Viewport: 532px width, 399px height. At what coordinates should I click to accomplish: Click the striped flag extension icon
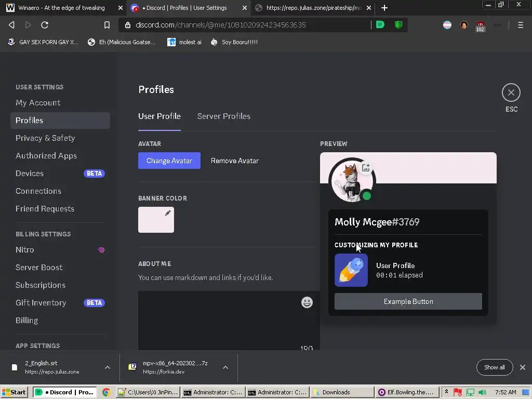click(x=447, y=25)
